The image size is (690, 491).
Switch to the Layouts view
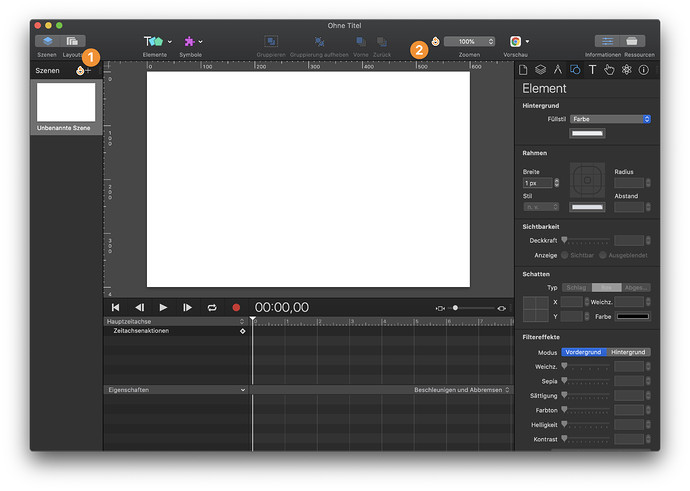pos(72,41)
